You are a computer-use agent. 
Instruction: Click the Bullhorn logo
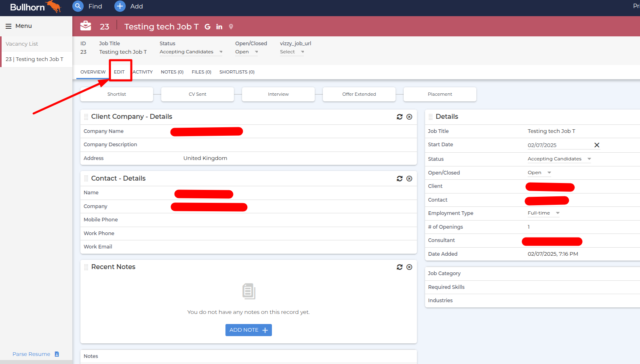tap(36, 7)
